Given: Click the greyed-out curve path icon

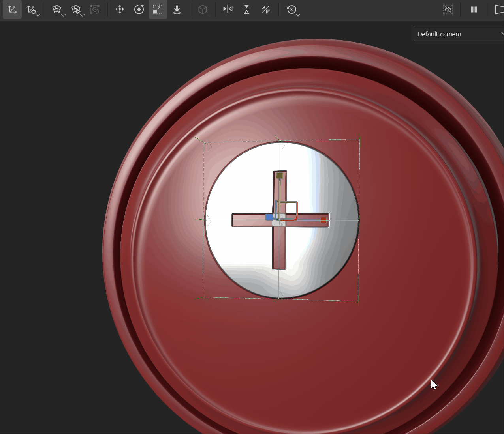Looking at the screenshot, I should pyautogui.click(x=95, y=9).
